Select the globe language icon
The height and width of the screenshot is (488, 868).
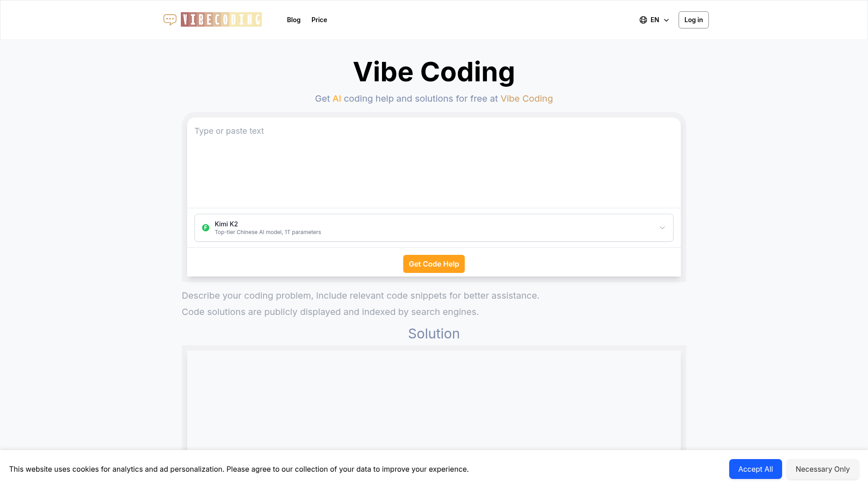(x=643, y=19)
